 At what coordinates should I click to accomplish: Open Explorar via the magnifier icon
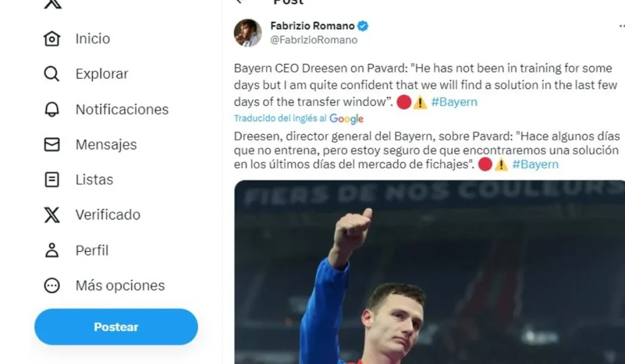tap(52, 74)
